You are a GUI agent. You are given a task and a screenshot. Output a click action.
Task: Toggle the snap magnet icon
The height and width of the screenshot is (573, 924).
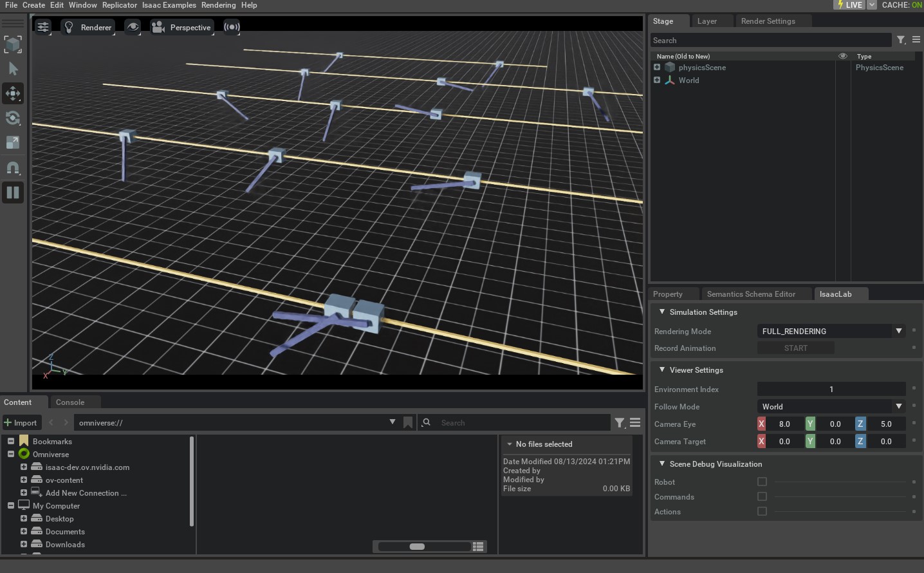[13, 167]
